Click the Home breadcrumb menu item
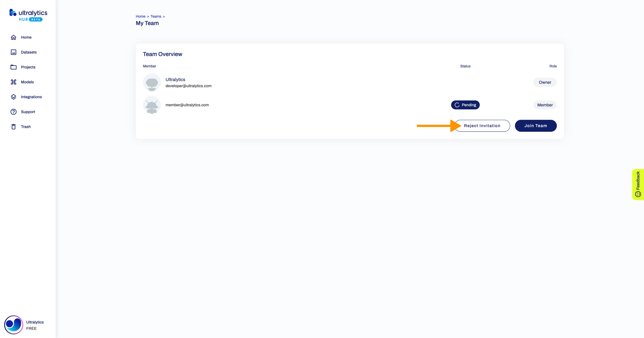The height and width of the screenshot is (338, 644). (x=140, y=16)
